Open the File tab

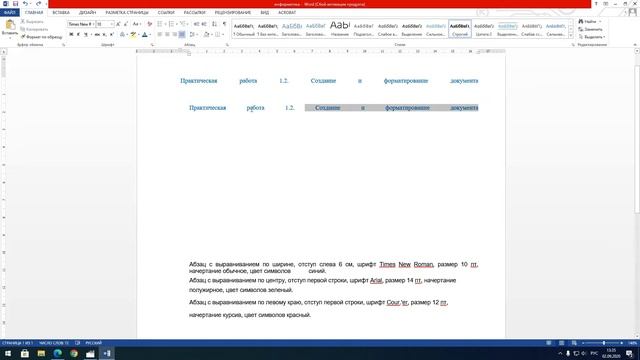pyautogui.click(x=9, y=13)
